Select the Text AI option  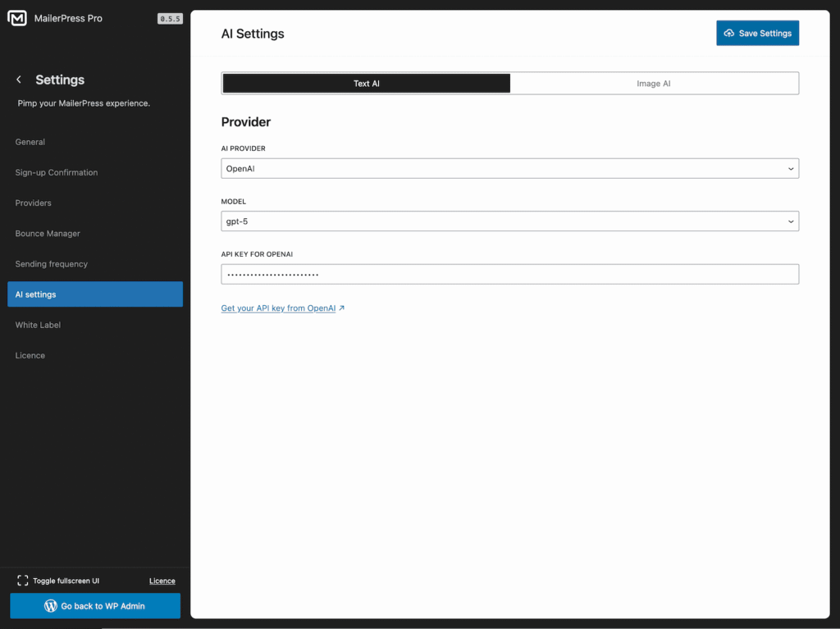point(366,83)
